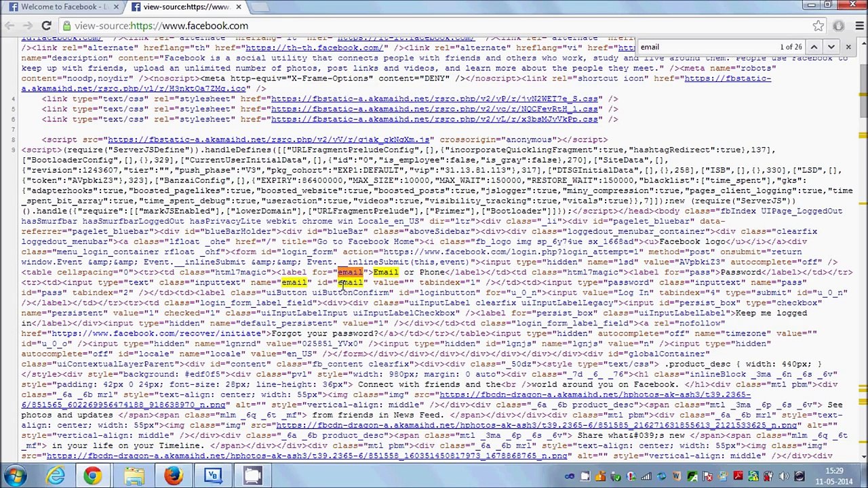The height and width of the screenshot is (488, 868).
Task: Open the YB application on the taskbar
Action: coord(212,476)
